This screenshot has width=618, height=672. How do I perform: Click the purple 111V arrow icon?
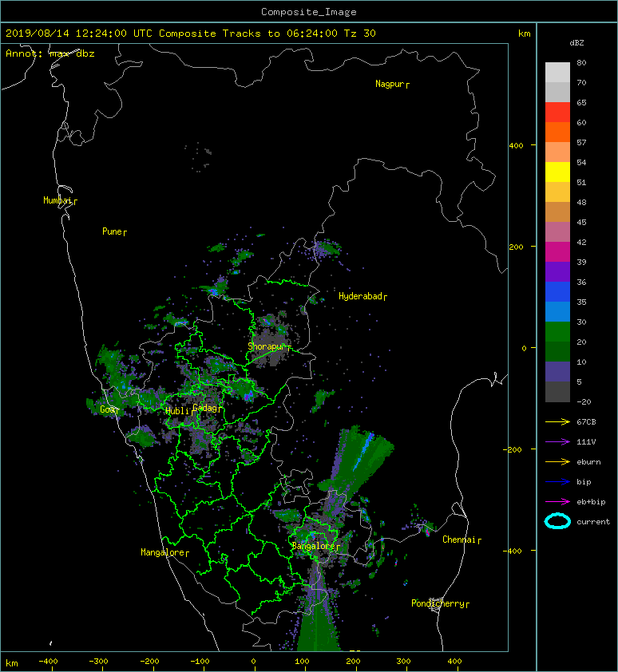[x=557, y=442]
